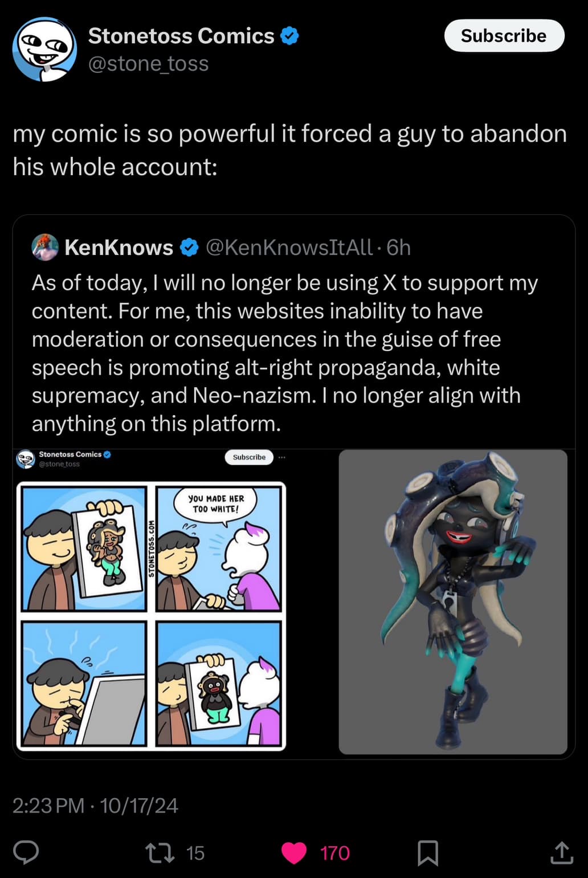The image size is (588, 878).
Task: View the 3D character render image
Action: [x=453, y=602]
